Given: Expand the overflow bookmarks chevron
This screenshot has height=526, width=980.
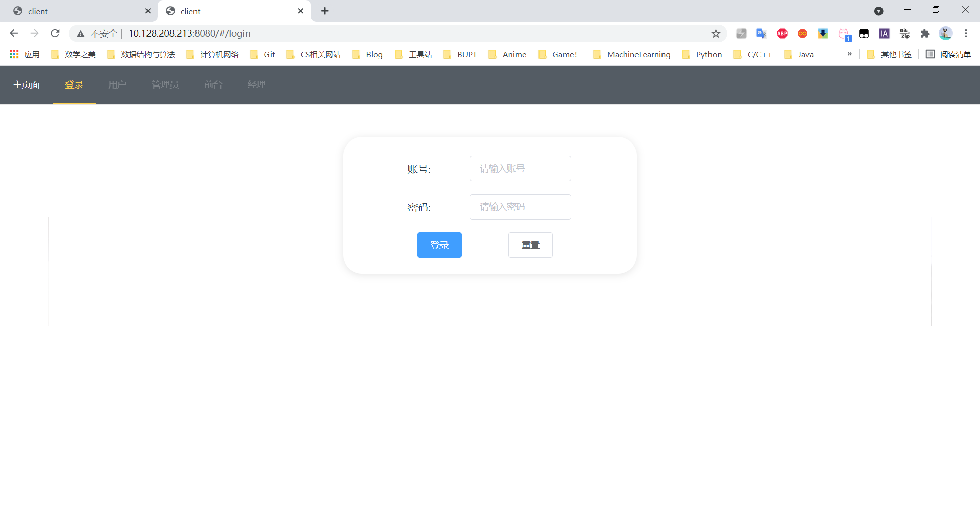Looking at the screenshot, I should click(x=850, y=54).
